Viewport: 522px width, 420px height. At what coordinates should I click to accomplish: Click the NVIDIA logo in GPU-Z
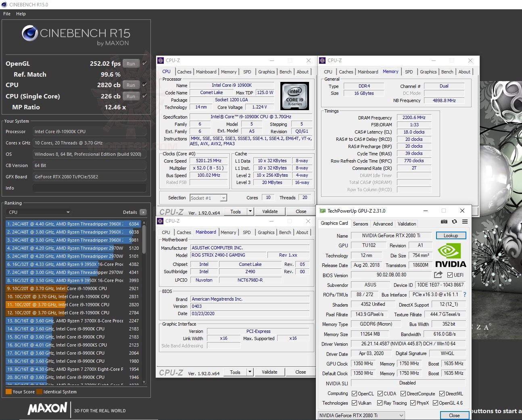(x=451, y=256)
